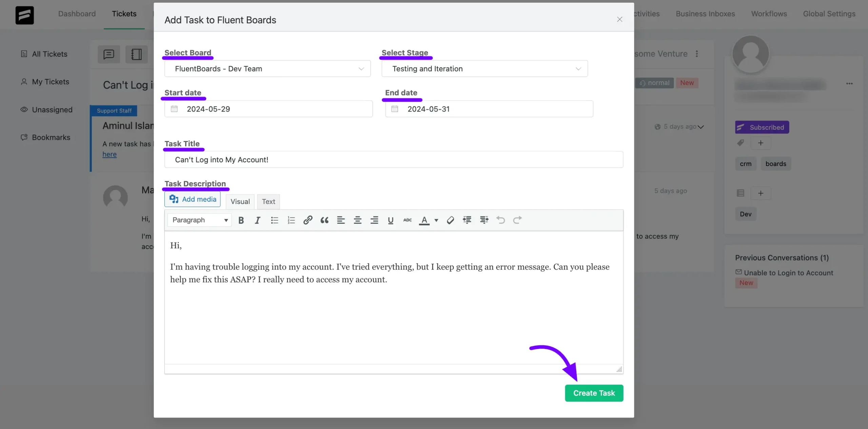Image resolution: width=868 pixels, height=429 pixels.
Task: Click the Underline formatting icon
Action: click(391, 220)
